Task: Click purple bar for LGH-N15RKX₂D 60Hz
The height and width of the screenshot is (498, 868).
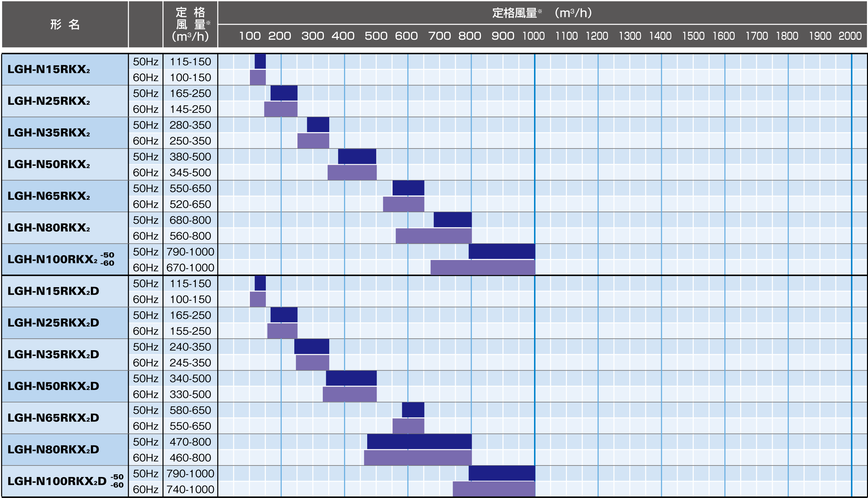Action: pyautogui.click(x=258, y=299)
